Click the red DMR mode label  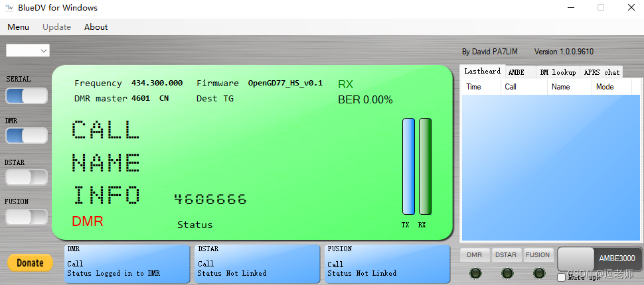pyautogui.click(x=88, y=221)
